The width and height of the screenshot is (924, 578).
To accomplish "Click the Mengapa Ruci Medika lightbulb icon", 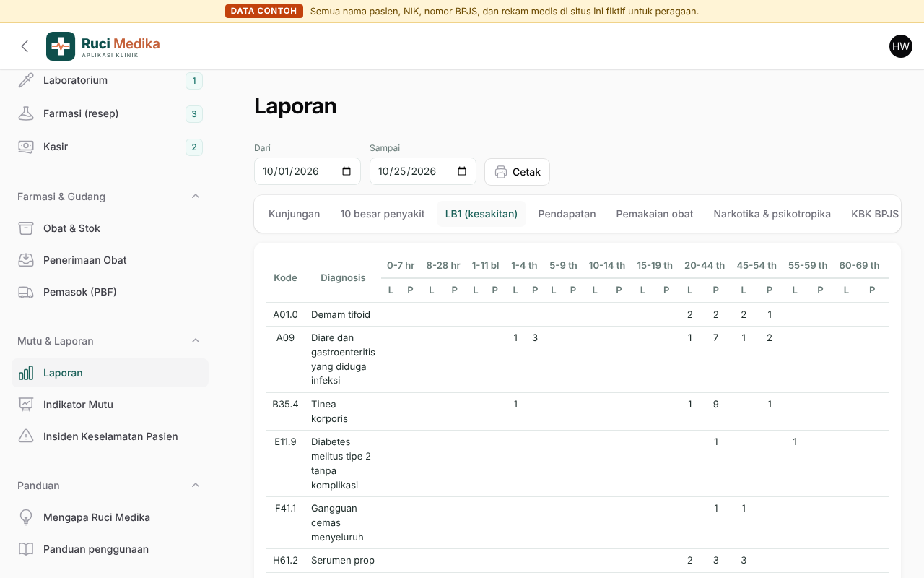I will pos(26,517).
